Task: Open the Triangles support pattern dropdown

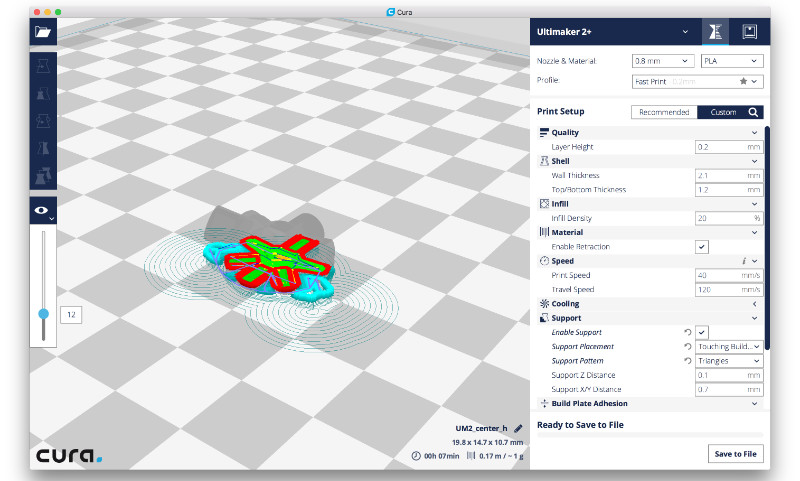Action: coord(729,361)
